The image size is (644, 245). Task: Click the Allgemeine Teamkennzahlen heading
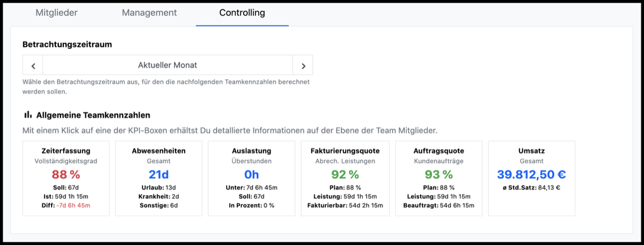pos(93,114)
